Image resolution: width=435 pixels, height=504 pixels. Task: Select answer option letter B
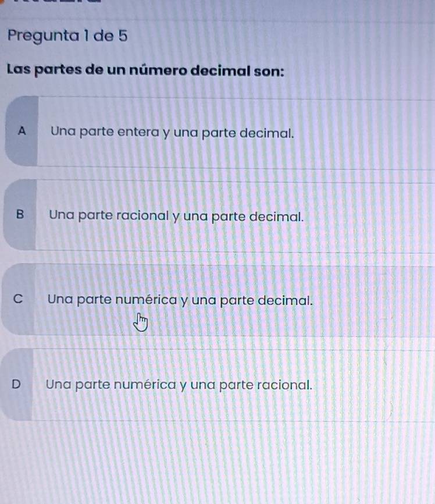21,214
